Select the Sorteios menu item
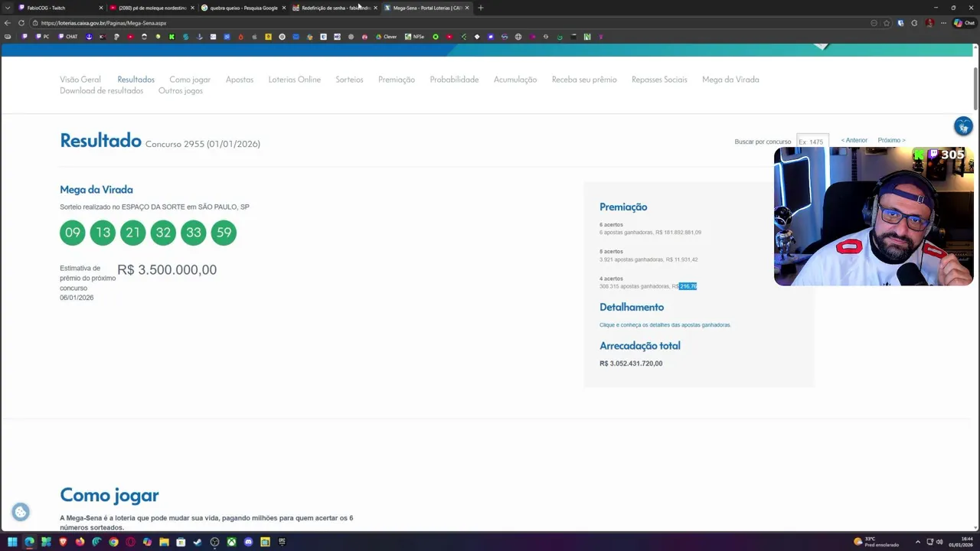Screen dimensions: 980x551 (x=349, y=80)
